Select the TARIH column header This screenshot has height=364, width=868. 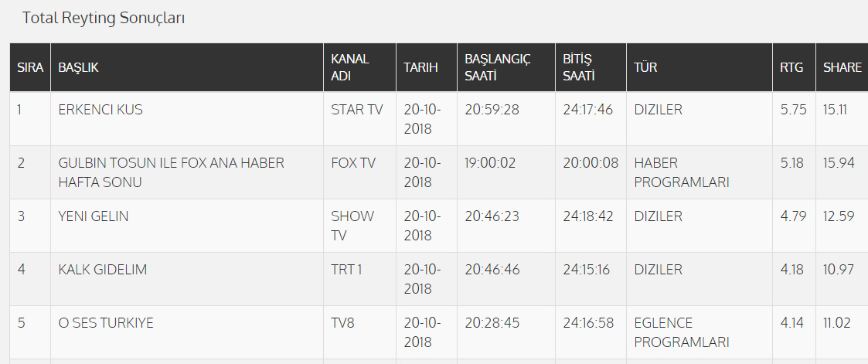coord(420,67)
